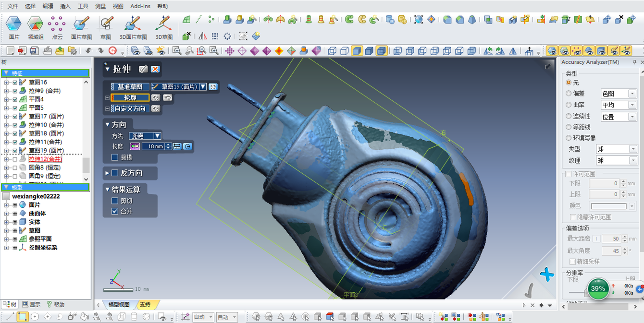Viewport: 644px width, 323px height.
Task: Expand the 反方向 section
Action: pyautogui.click(x=107, y=173)
